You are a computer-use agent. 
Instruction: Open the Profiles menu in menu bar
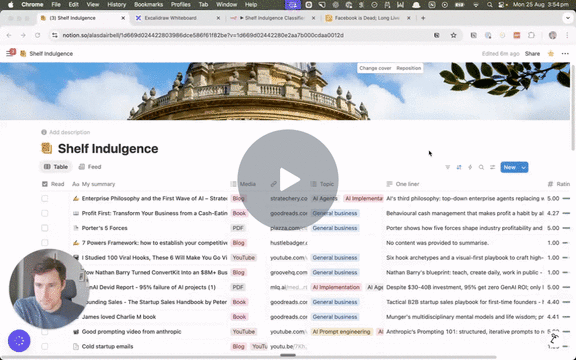[x=180, y=5]
